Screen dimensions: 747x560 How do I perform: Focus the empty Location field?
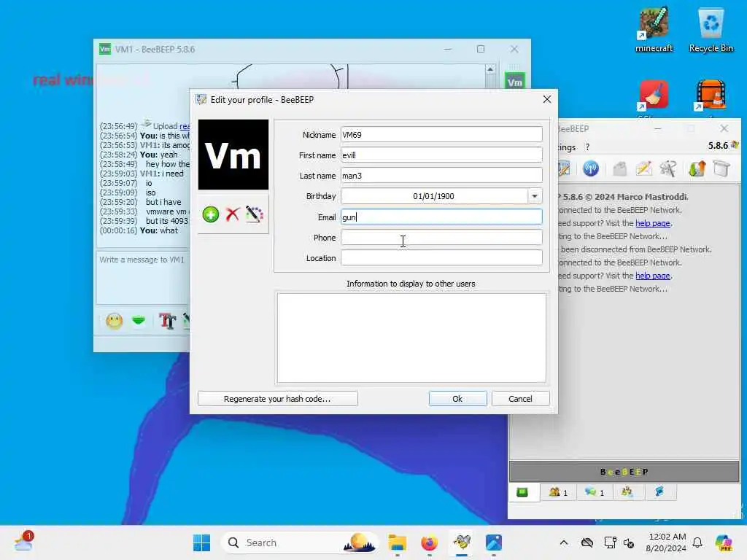[x=441, y=258]
